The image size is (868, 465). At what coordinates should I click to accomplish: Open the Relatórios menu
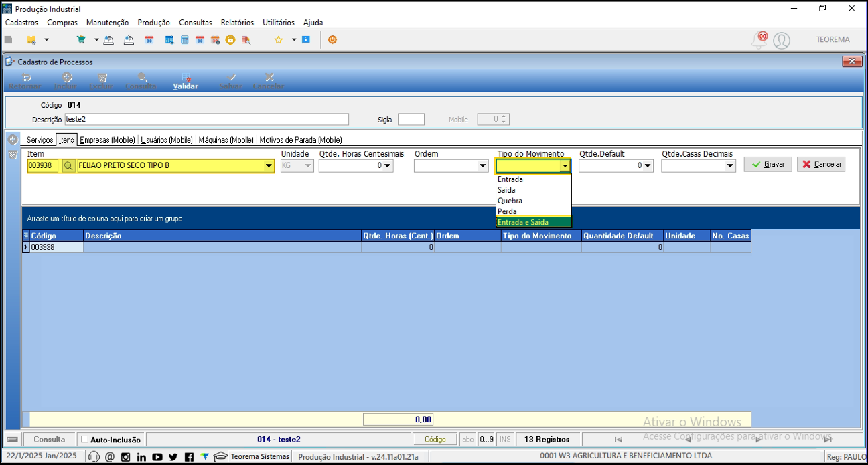pyautogui.click(x=237, y=23)
